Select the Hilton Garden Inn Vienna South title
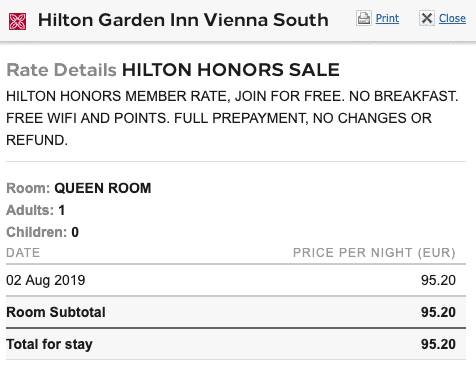The height and width of the screenshot is (370, 476). (x=183, y=20)
